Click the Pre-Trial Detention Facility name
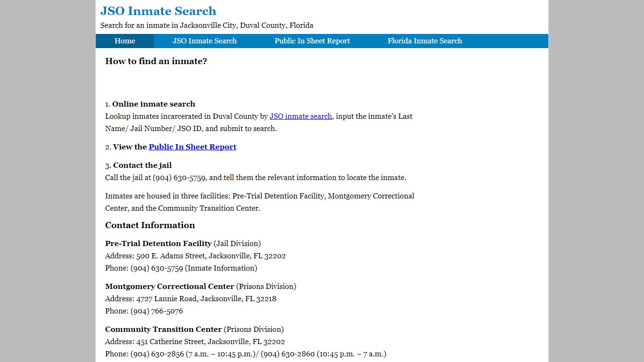 (x=158, y=243)
